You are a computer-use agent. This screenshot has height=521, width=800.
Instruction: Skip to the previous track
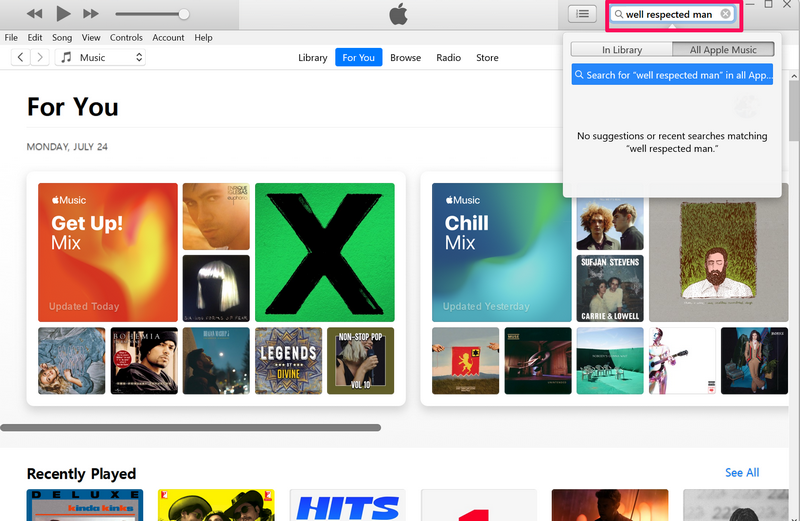click(34, 13)
